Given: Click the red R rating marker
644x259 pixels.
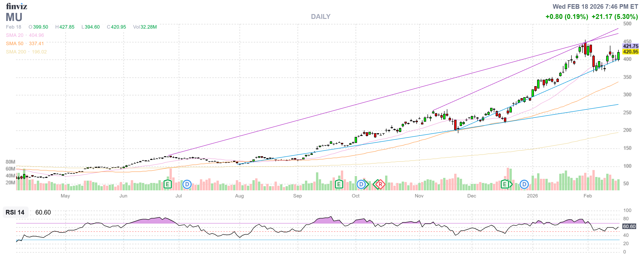Looking at the screenshot, I should 380,185.
